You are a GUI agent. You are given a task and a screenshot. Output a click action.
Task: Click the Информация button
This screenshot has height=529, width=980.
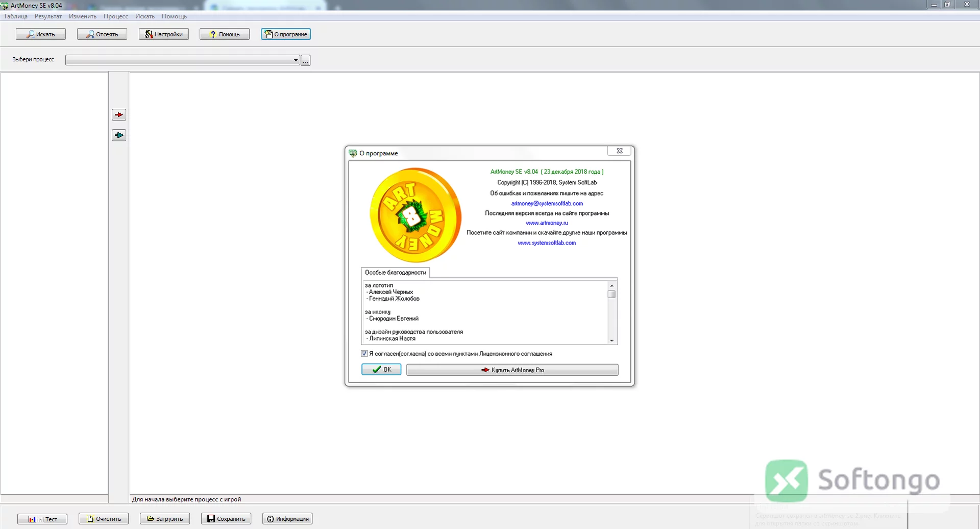[x=287, y=519]
